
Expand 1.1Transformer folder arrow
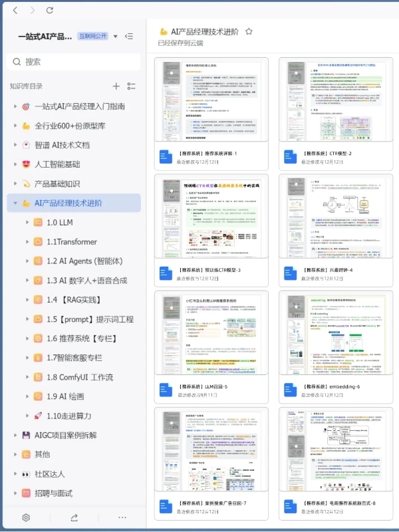[27, 242]
